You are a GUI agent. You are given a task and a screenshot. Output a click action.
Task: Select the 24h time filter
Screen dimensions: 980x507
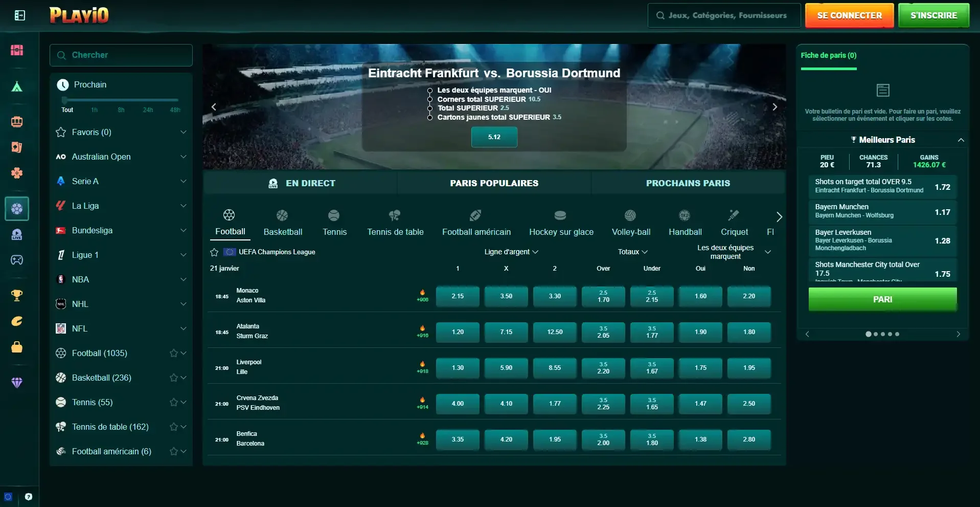point(148,110)
